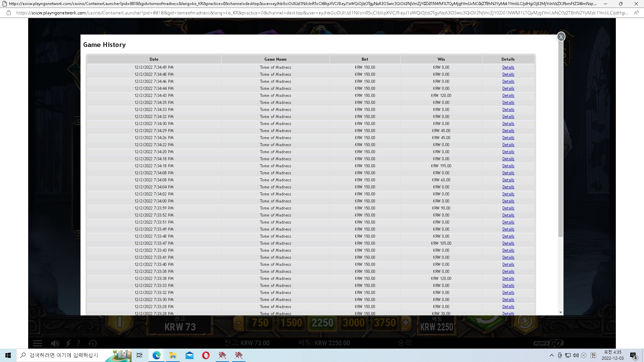The width and height of the screenshot is (644, 362).
Task: Mute the game sound speaker icon
Action: (x=55, y=343)
